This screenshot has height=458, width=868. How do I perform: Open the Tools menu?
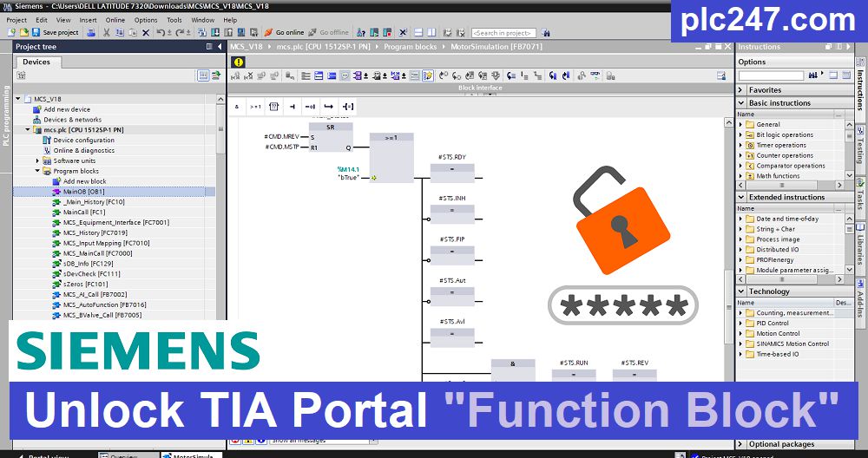(x=174, y=20)
